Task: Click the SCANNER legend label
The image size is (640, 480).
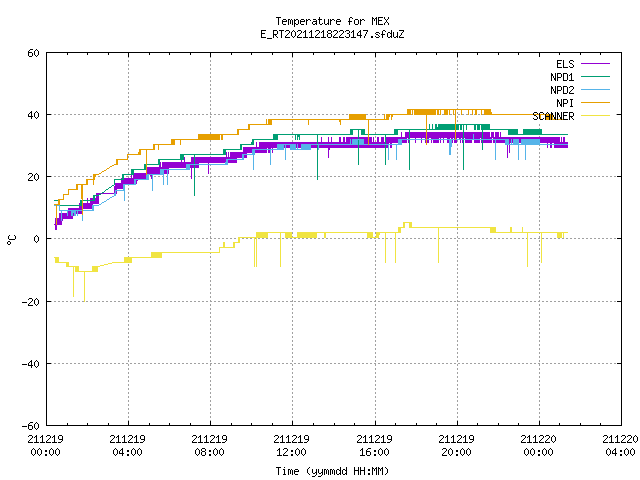Action: point(553,116)
